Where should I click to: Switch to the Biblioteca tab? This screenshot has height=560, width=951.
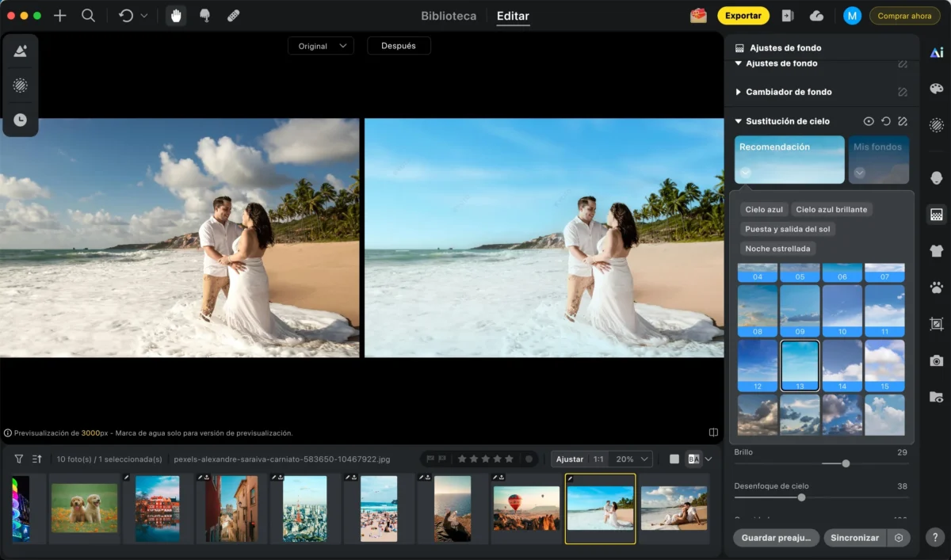(x=449, y=16)
